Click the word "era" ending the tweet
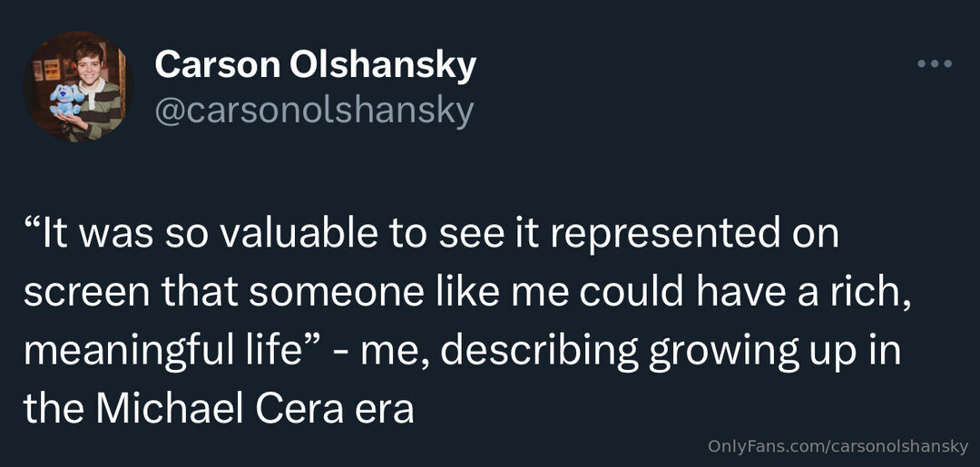The image size is (980, 467). pyautogui.click(x=382, y=410)
